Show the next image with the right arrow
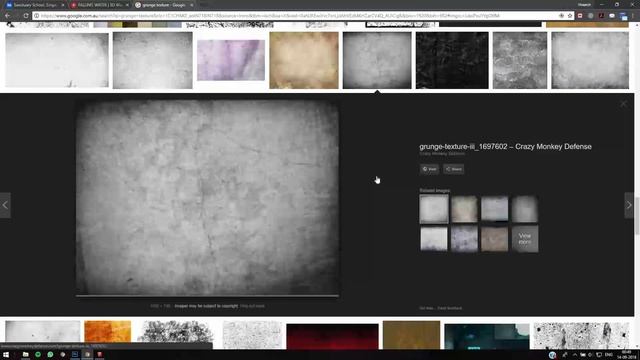 coord(629,205)
